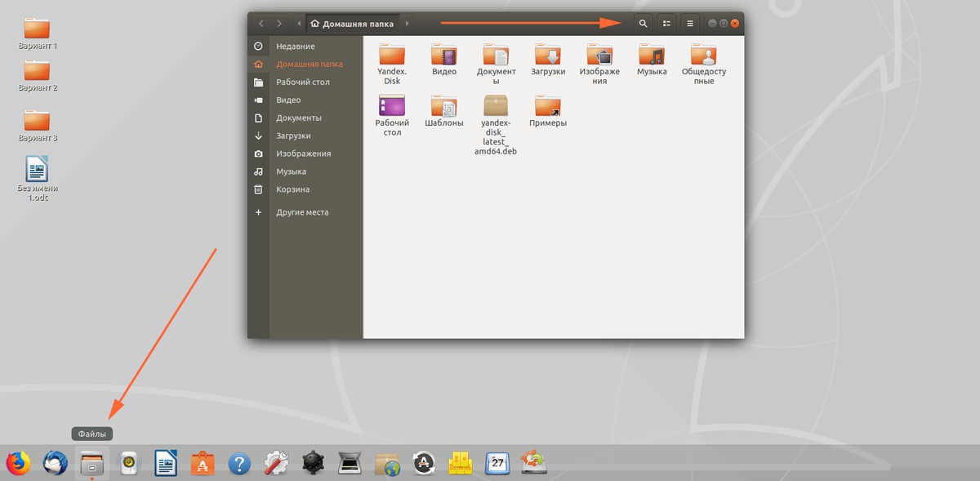Go forward using the right chevron button

tap(280, 24)
